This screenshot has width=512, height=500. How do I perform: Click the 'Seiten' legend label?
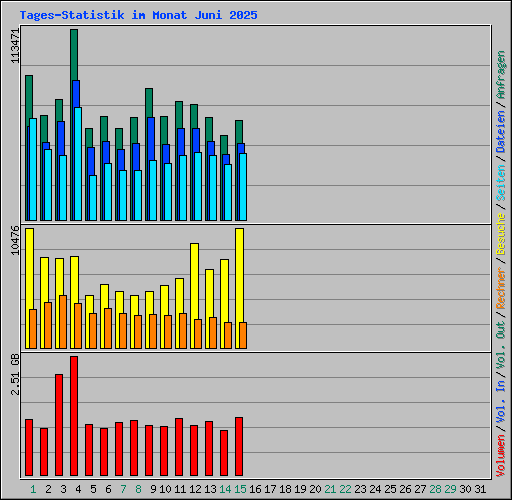coord(501,182)
